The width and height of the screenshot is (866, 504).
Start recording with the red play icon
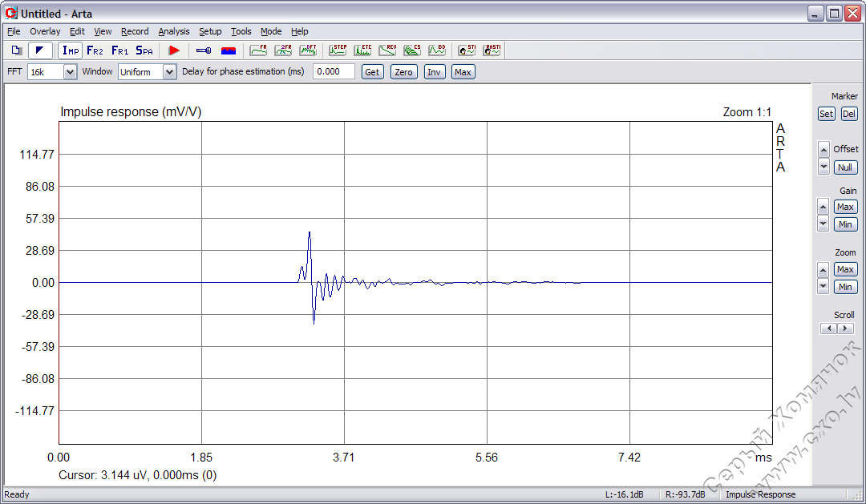(174, 50)
